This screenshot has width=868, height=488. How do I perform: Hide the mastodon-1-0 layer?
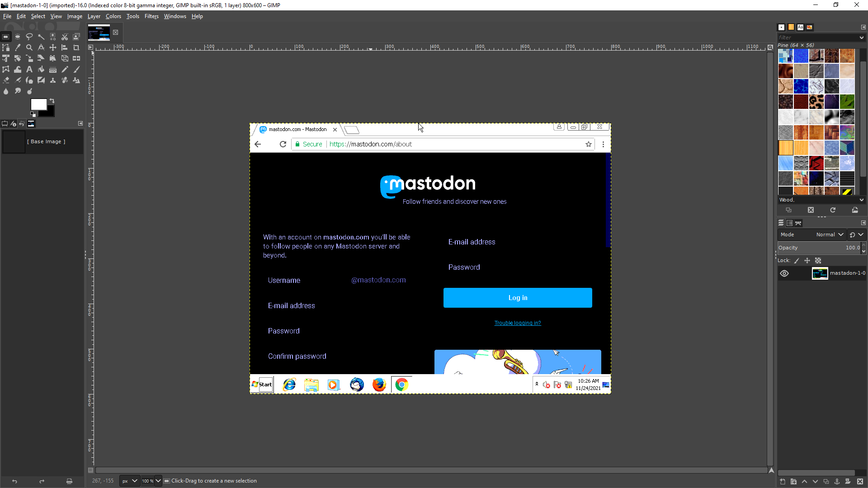[x=784, y=273]
